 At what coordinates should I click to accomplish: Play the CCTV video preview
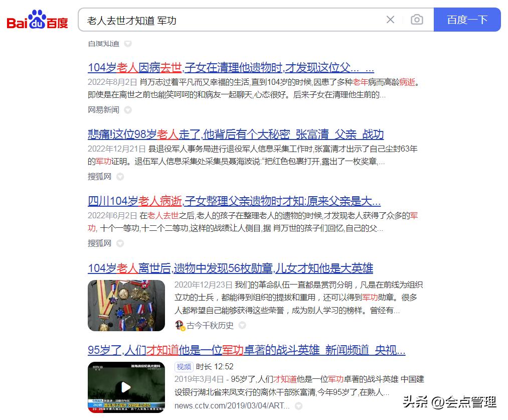126,387
